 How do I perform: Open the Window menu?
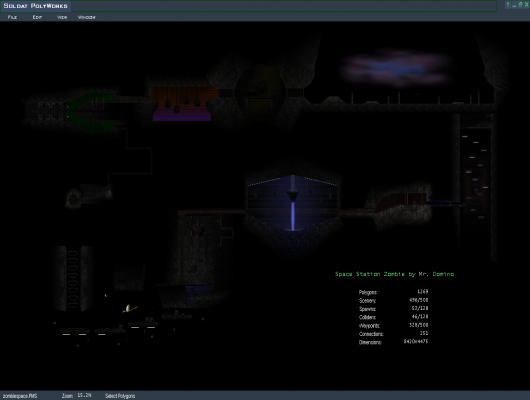tap(87, 17)
